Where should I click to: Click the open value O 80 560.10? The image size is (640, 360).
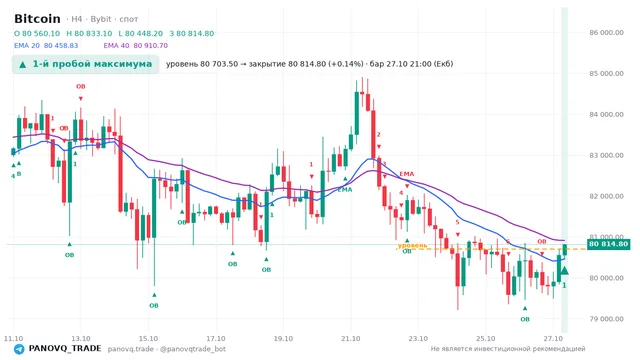tap(37, 33)
